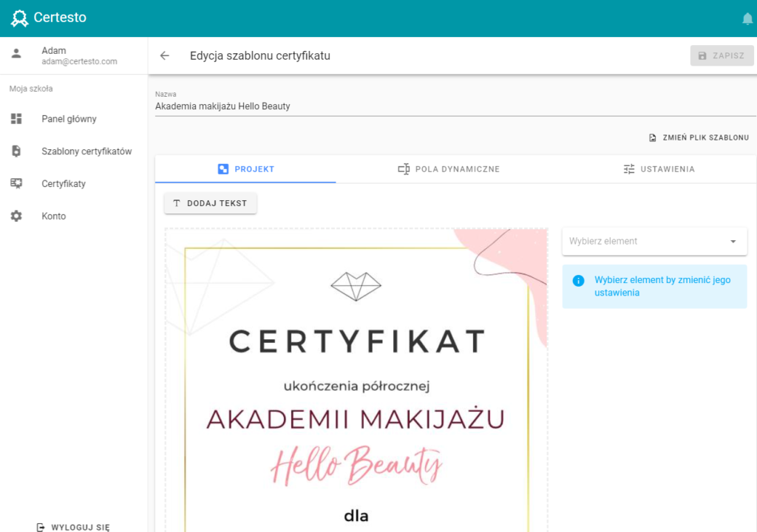The width and height of the screenshot is (757, 532).
Task: Click the info icon in blue notice
Action: [x=578, y=281]
